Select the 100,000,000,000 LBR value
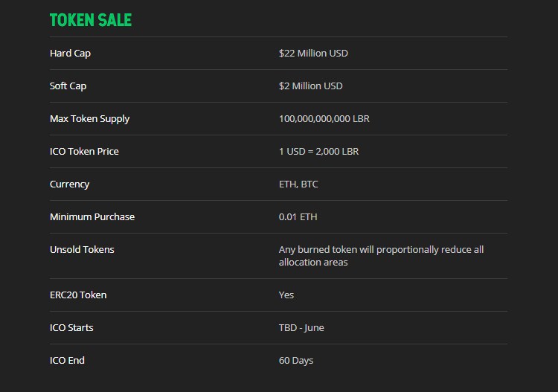This screenshot has height=392, width=558. pos(324,119)
